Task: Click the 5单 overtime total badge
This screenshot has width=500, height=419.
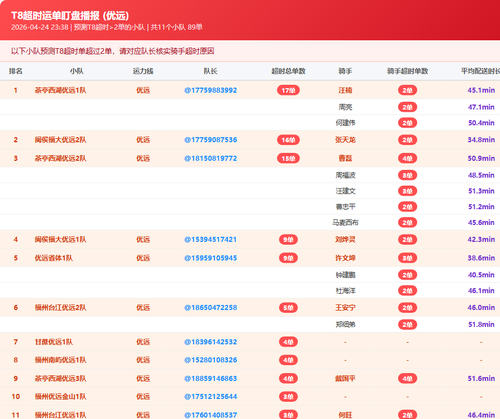Action: tap(288, 308)
